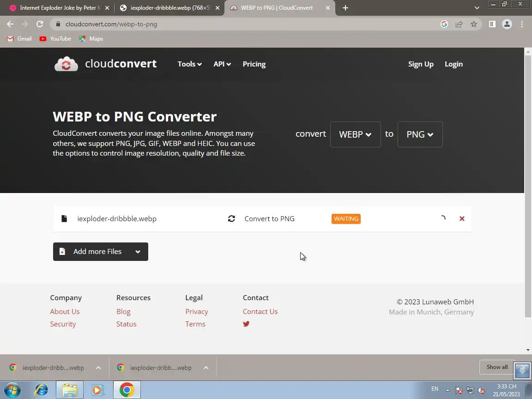Expand the API menu
The width and height of the screenshot is (532, 399).
[x=222, y=64]
